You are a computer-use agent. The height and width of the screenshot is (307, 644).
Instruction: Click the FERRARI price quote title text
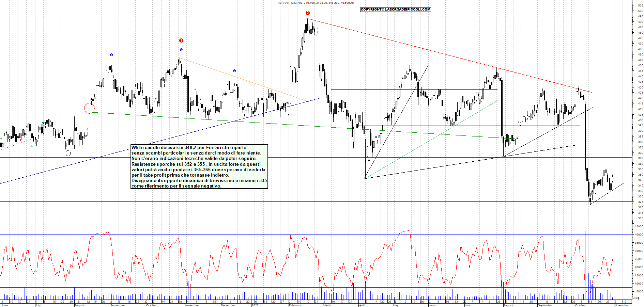coord(315,3)
